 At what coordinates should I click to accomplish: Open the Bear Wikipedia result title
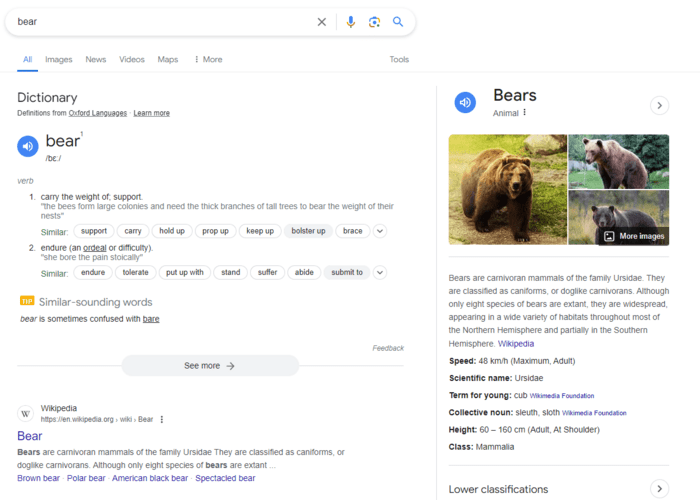29,436
